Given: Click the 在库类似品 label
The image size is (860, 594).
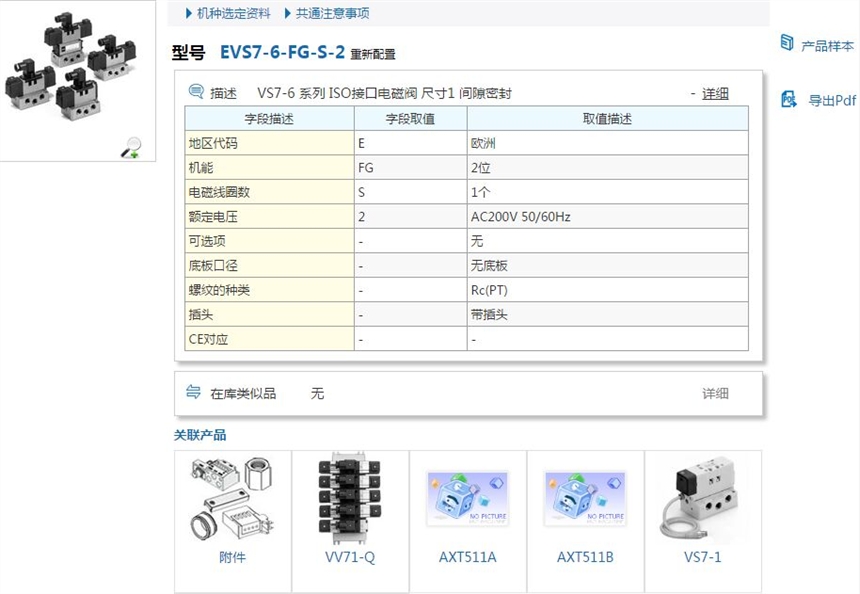Looking at the screenshot, I should point(244,393).
